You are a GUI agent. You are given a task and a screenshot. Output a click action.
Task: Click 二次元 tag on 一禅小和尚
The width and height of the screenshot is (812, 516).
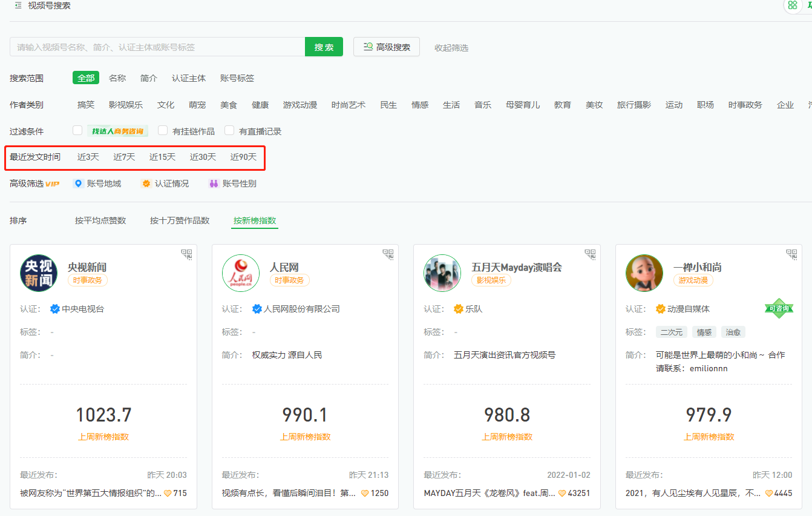pos(672,332)
